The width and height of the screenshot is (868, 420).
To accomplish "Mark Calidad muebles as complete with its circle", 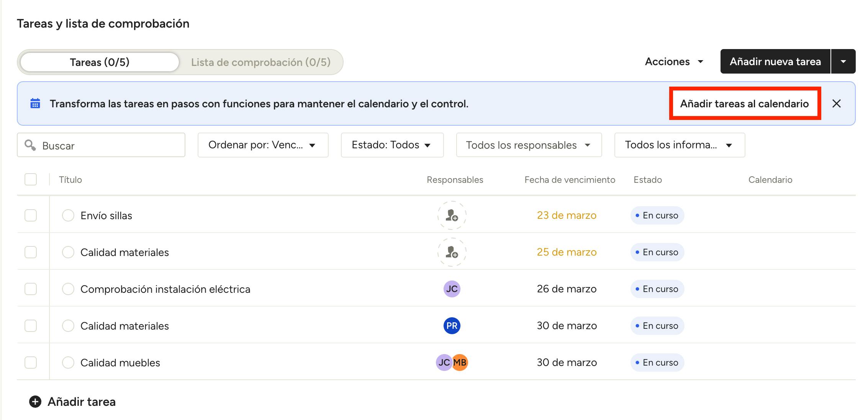I will pyautogui.click(x=68, y=363).
